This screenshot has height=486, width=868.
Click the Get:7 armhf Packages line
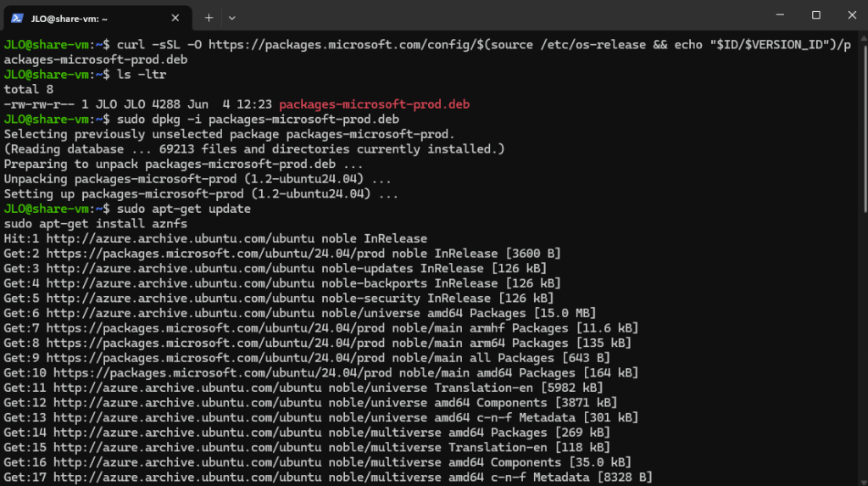[321, 328]
